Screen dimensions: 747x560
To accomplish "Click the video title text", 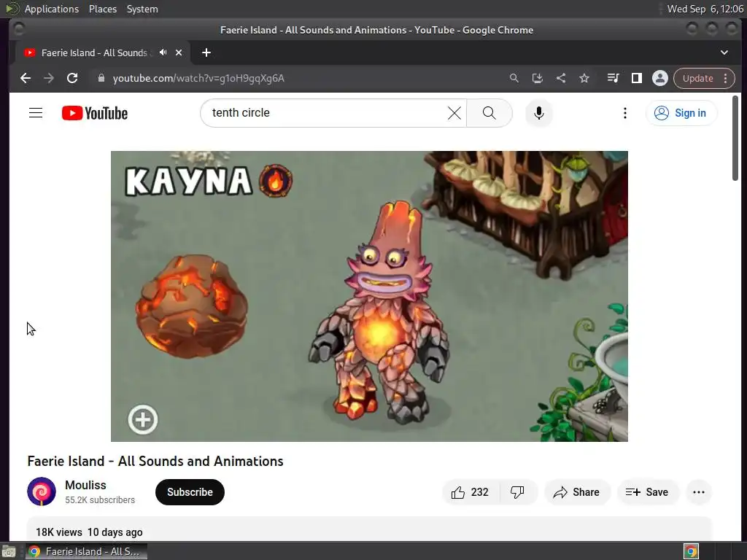I will coord(155,461).
